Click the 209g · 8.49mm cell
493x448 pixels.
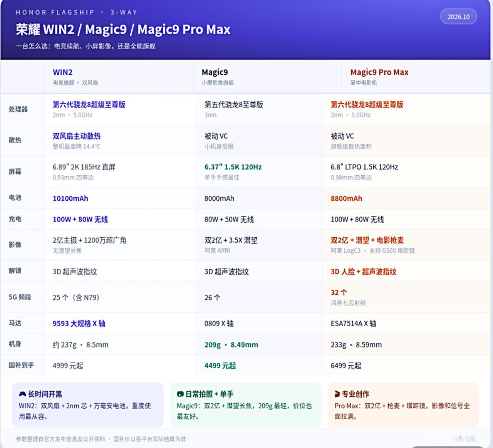(231, 345)
